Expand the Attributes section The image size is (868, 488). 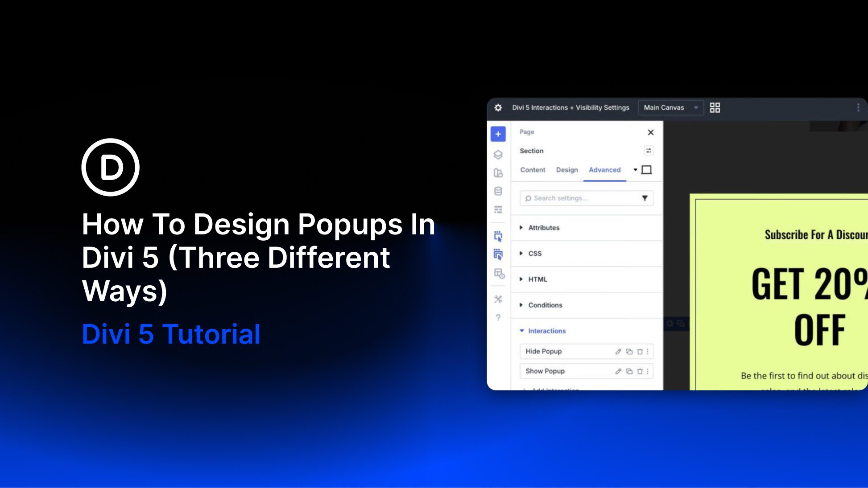(543, 228)
